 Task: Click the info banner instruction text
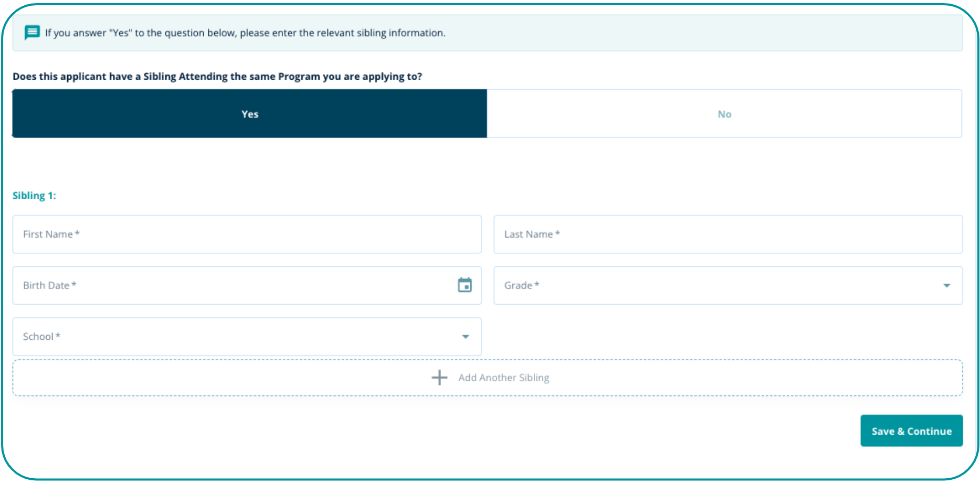(245, 33)
